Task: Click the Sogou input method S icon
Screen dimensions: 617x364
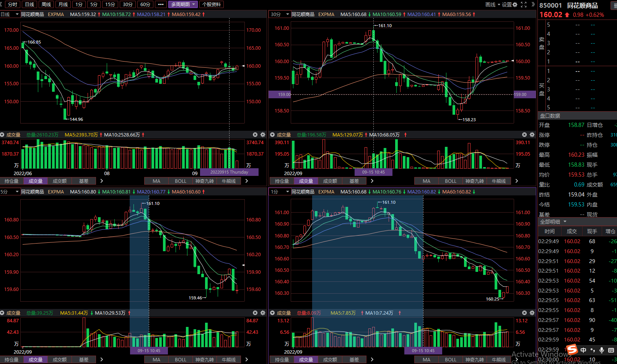Action: 572,349
